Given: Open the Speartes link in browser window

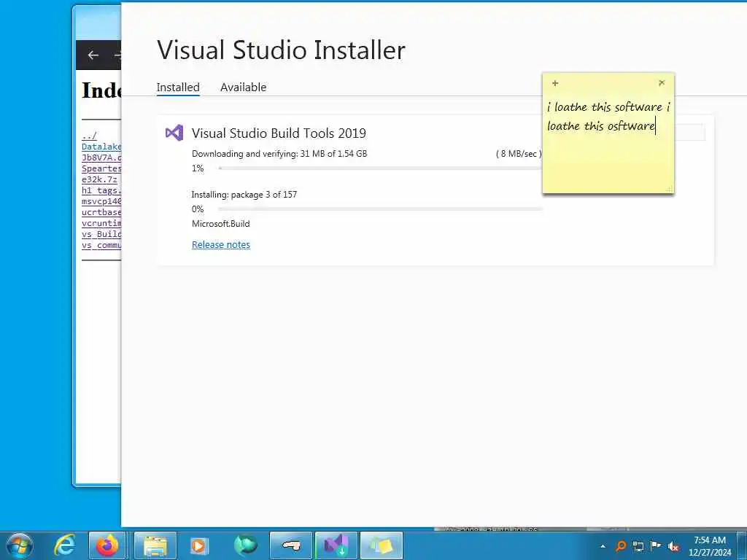Looking at the screenshot, I should [x=101, y=168].
